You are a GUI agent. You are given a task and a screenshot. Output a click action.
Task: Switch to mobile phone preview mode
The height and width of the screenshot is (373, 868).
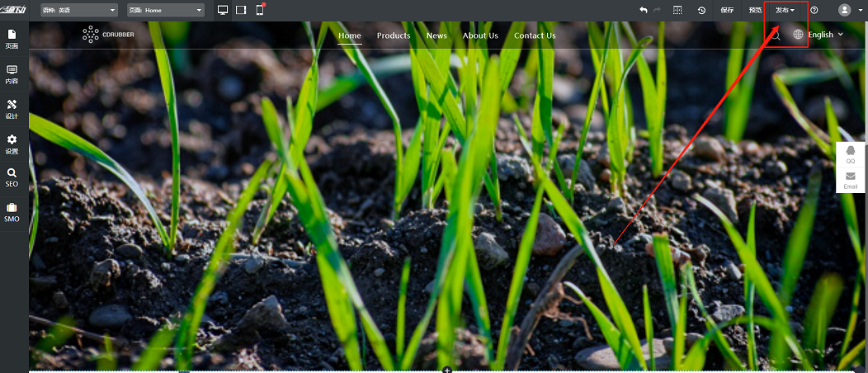pos(260,10)
